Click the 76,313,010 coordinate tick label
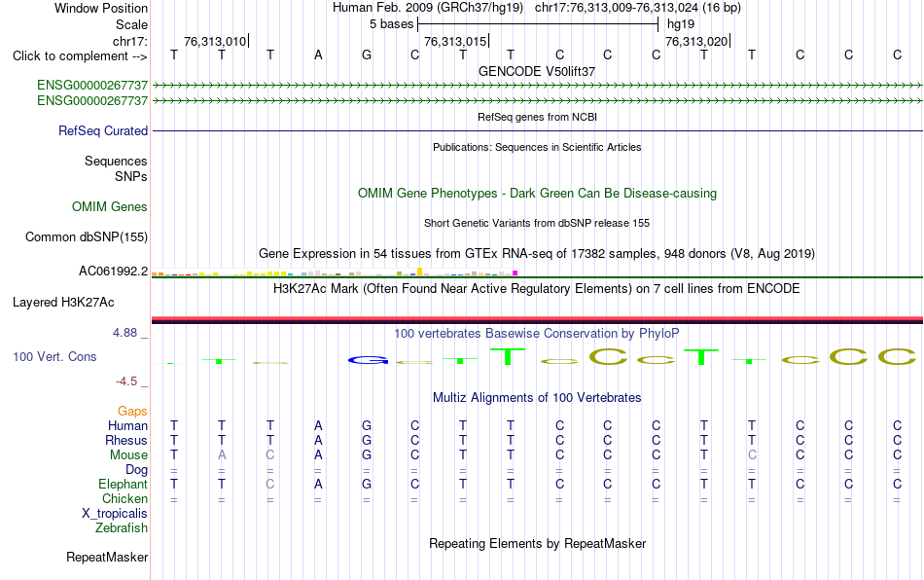This screenshot has width=924, height=580. [x=215, y=41]
